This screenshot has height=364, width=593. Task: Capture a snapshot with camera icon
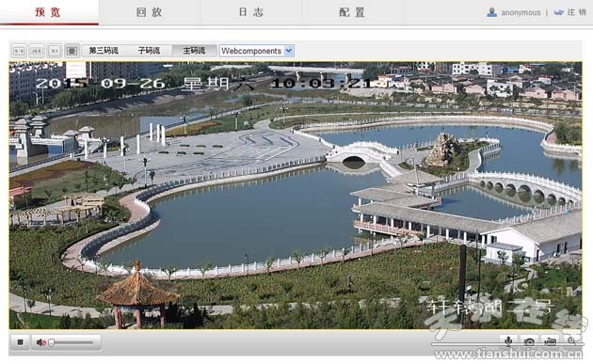tap(529, 341)
